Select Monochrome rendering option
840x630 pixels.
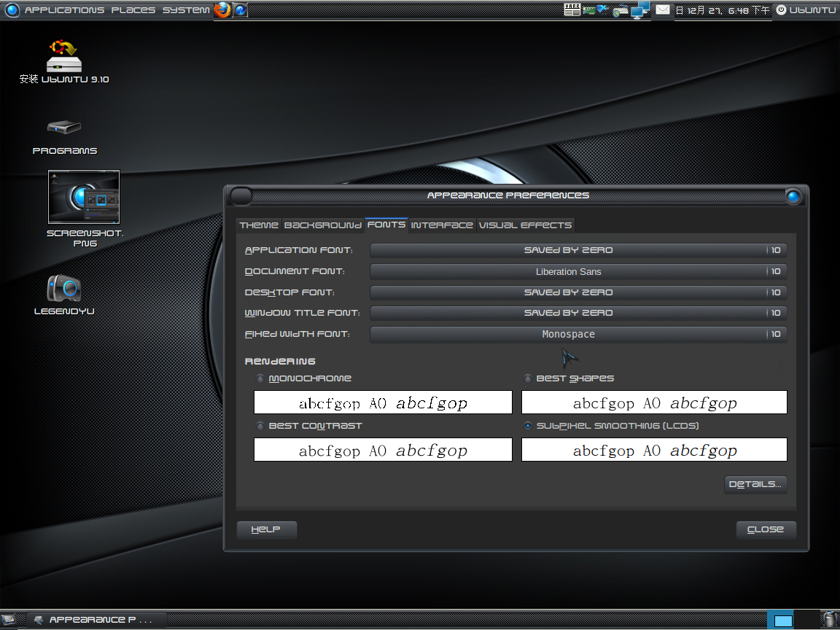click(260, 378)
